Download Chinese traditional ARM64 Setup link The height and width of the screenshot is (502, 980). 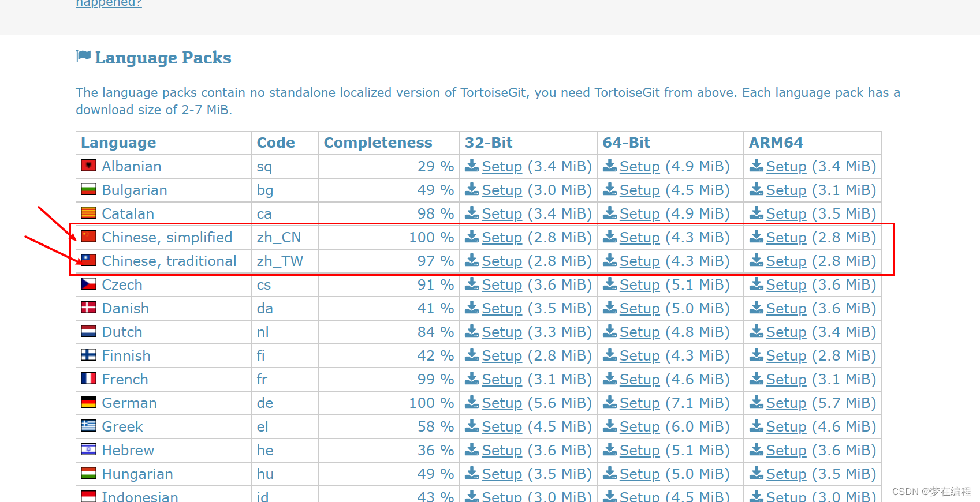[x=787, y=261]
